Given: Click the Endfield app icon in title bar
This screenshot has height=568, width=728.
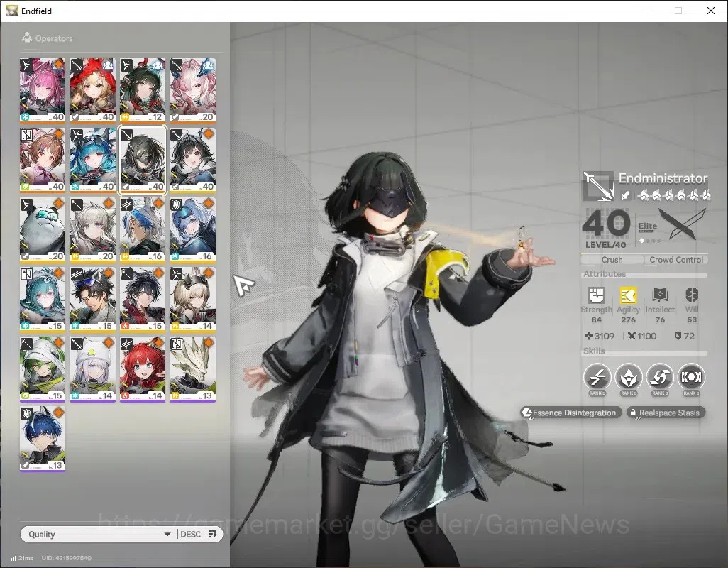Looking at the screenshot, I should click(x=11, y=10).
